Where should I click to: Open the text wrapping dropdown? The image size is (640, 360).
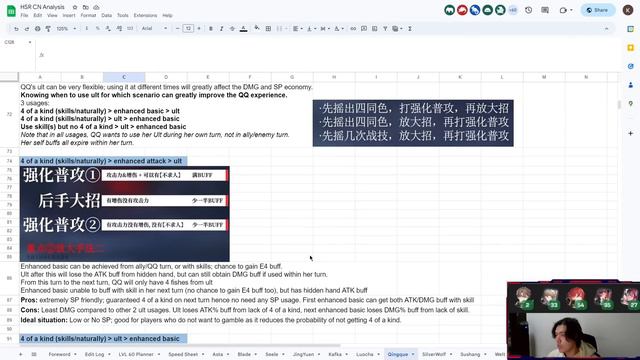coord(325,29)
